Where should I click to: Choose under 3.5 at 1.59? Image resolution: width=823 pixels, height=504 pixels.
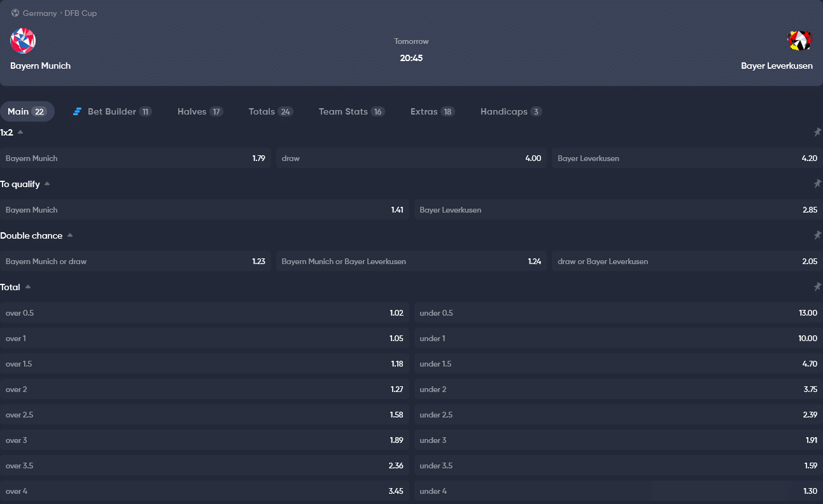(619, 465)
